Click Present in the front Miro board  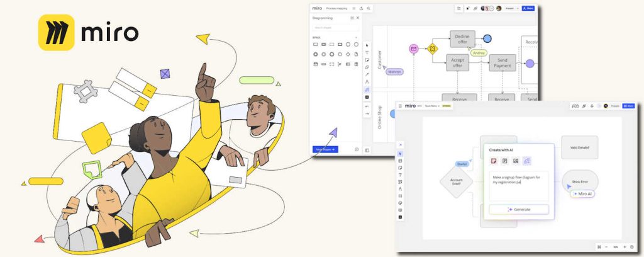pos(615,106)
